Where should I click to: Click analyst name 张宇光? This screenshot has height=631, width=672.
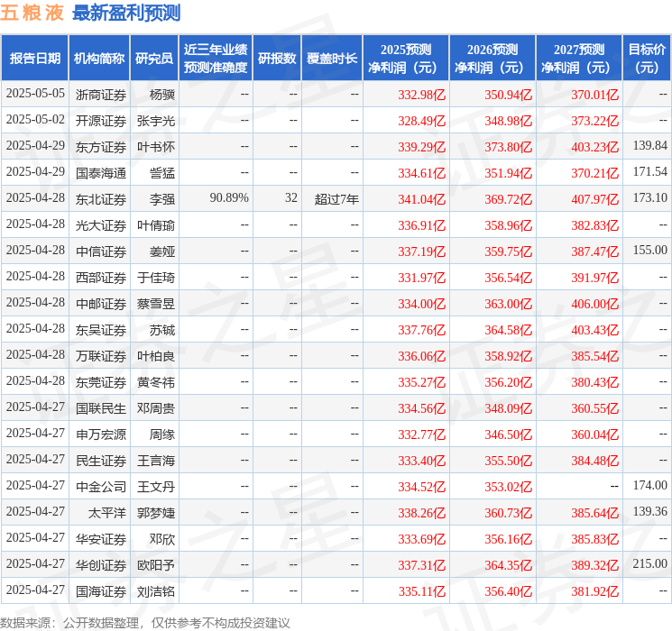pyautogui.click(x=156, y=121)
